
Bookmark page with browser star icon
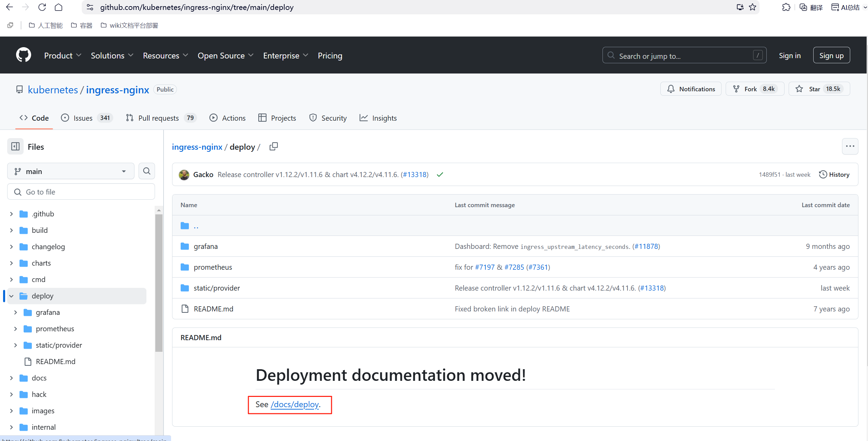[x=752, y=7]
